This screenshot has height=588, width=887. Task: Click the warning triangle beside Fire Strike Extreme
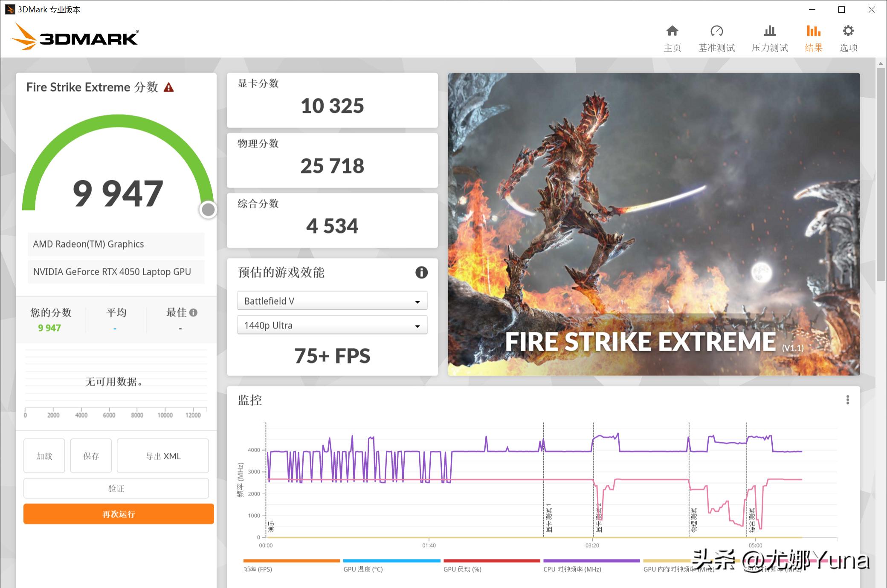pos(169,87)
